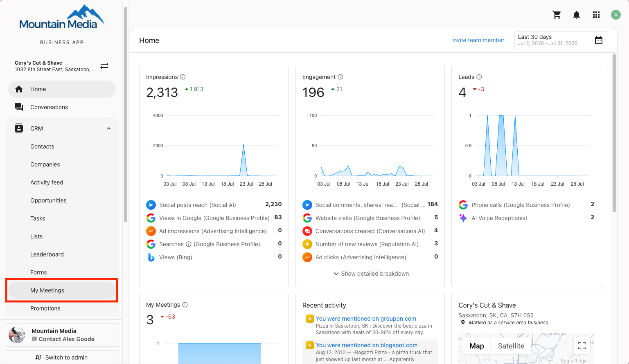
Task: Open the mentioned on groupon.com link
Action: [366, 319]
